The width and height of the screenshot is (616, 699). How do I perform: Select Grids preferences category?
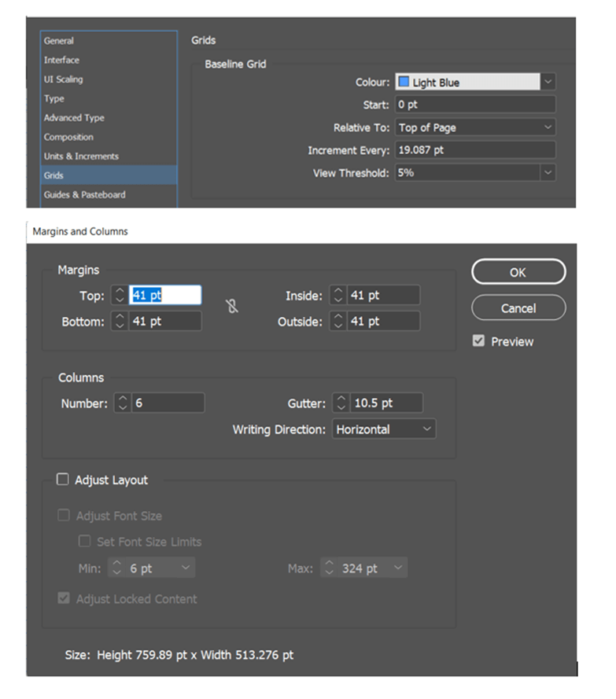(109, 175)
